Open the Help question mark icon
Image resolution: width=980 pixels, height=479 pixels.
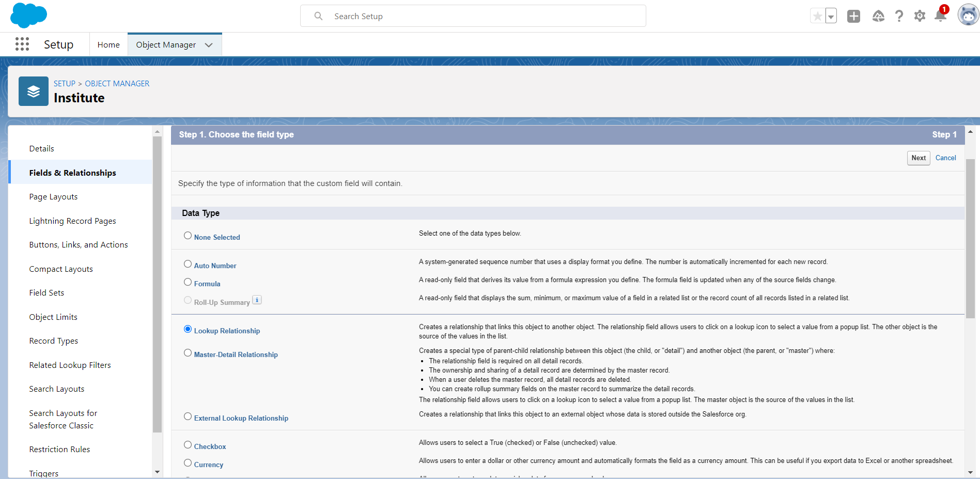point(899,16)
